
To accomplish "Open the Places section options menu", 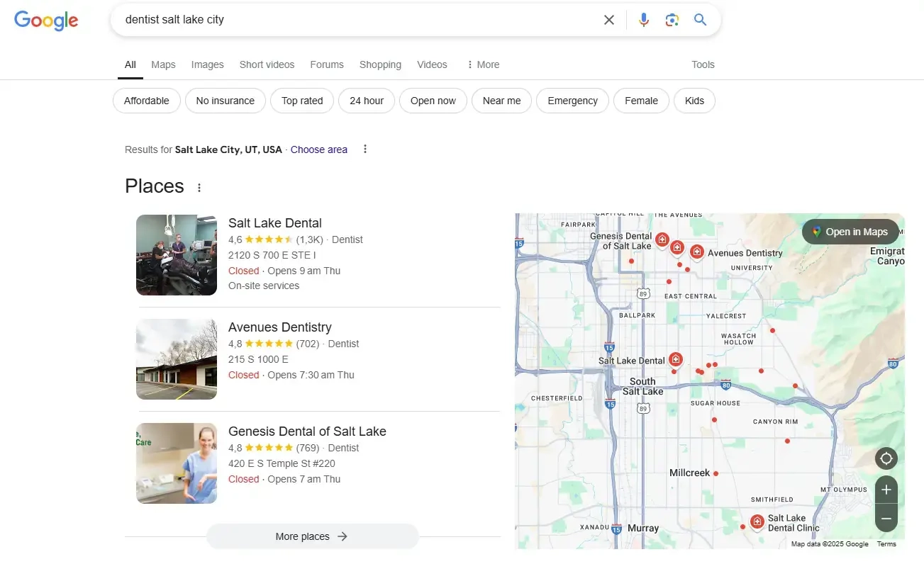I will tap(199, 188).
